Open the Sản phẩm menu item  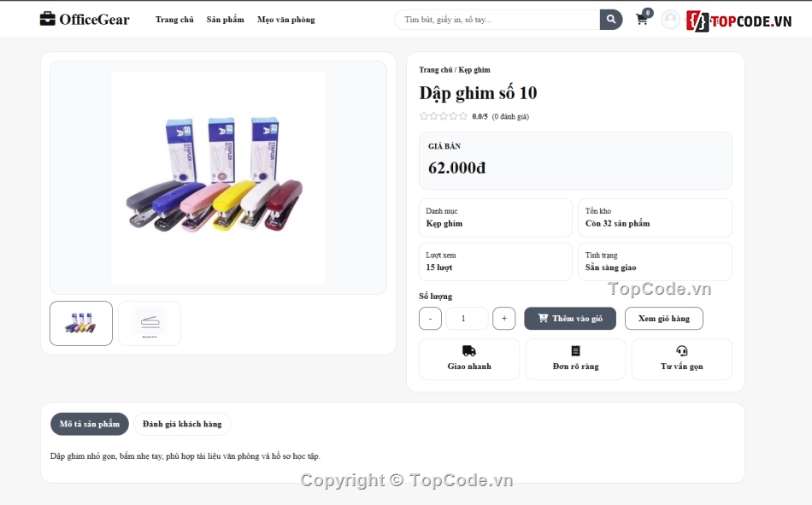226,20
